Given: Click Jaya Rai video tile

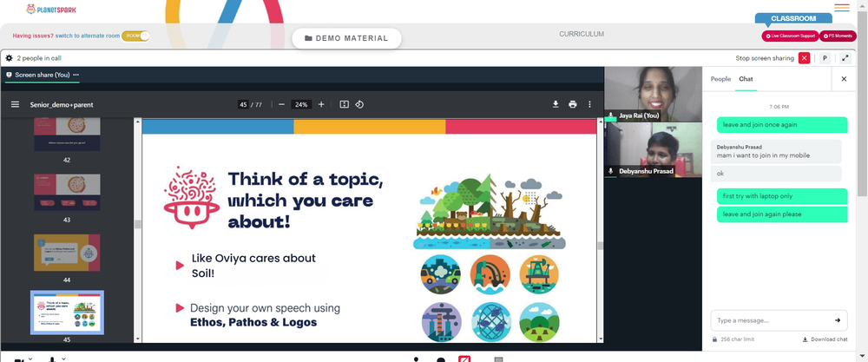Looking at the screenshot, I should click(x=653, y=94).
